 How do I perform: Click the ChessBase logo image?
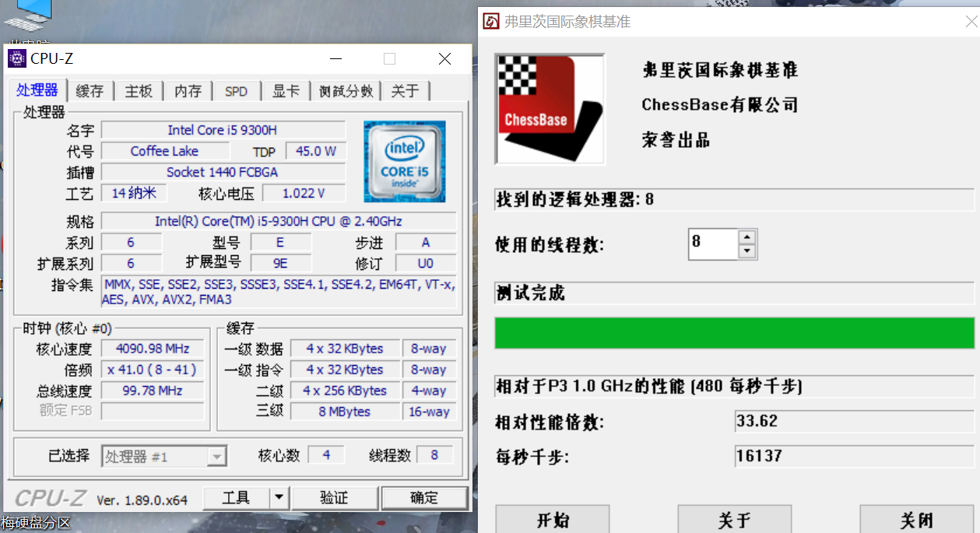tap(550, 109)
